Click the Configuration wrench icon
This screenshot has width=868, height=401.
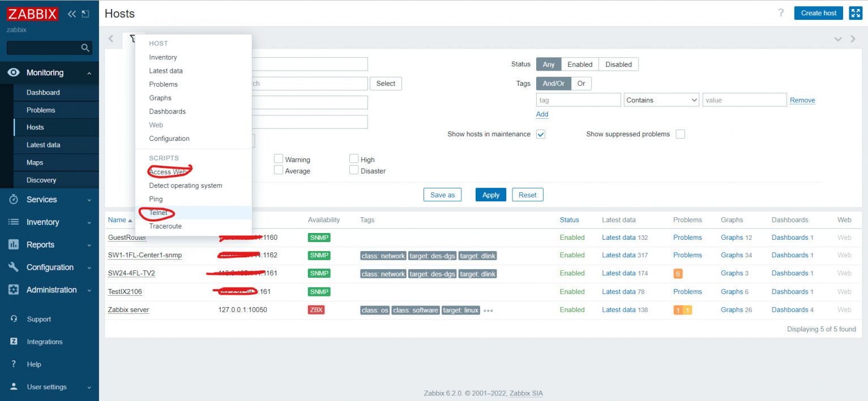click(x=14, y=268)
